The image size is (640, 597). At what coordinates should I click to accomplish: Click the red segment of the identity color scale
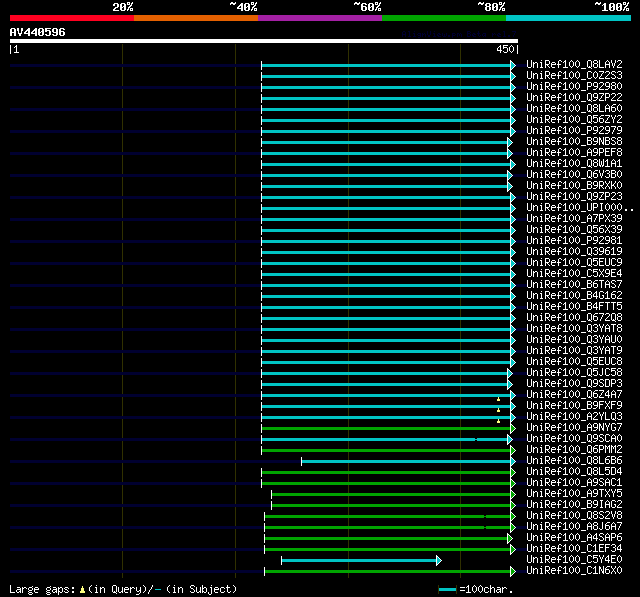[72, 18]
